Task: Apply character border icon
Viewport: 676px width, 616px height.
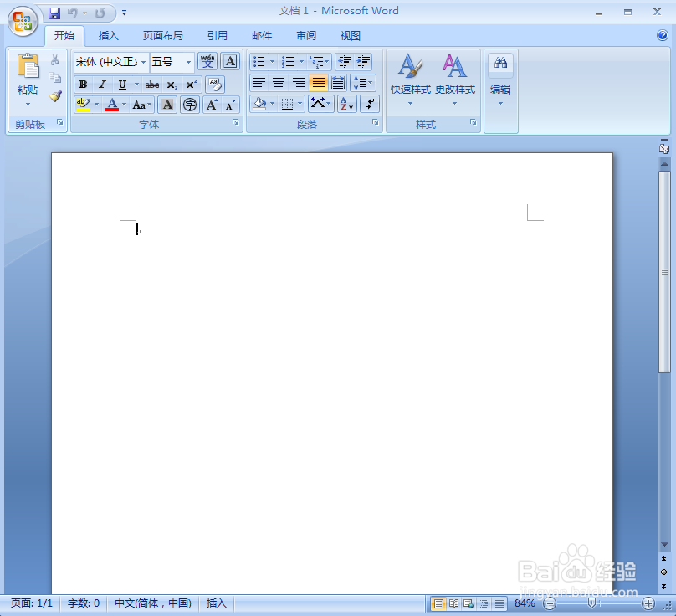Action: pos(230,61)
